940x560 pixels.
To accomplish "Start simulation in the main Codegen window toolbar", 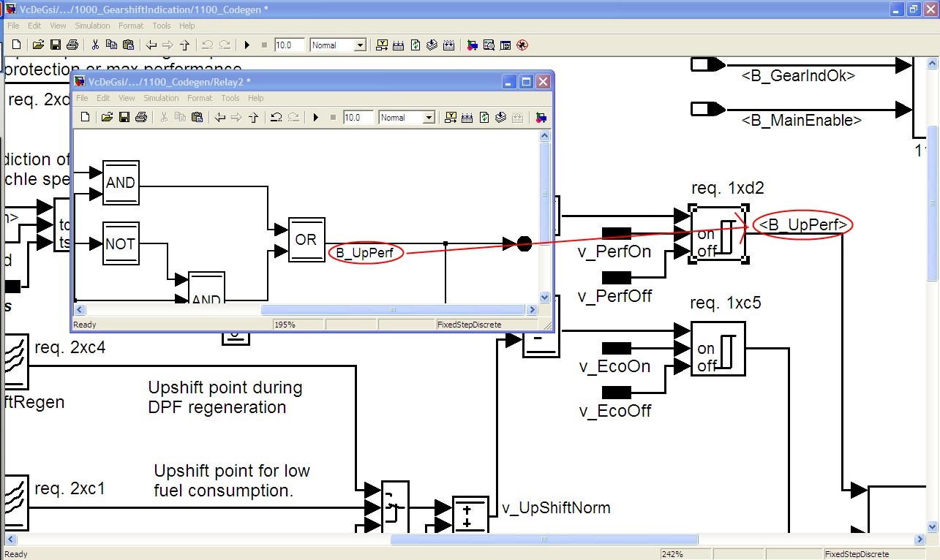I will pos(247,45).
